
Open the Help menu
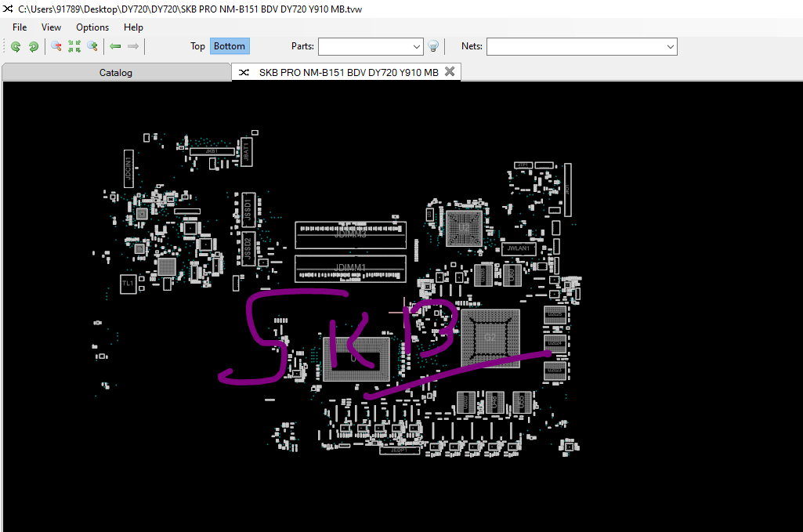coord(133,27)
